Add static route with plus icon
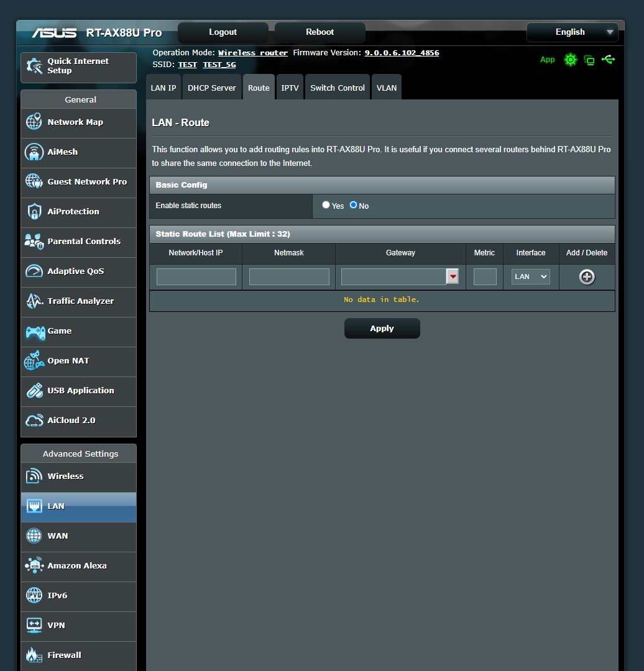The width and height of the screenshot is (644, 671). 587,277
